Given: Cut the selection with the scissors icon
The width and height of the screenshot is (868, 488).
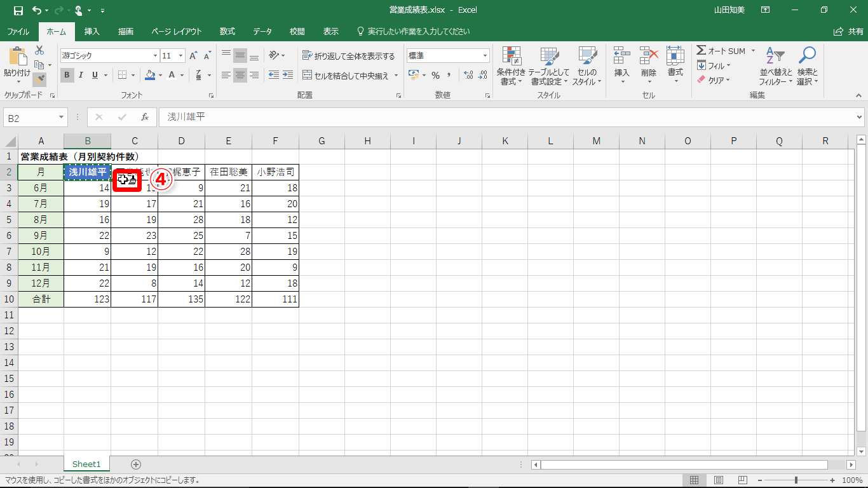Looking at the screenshot, I should 39,50.
